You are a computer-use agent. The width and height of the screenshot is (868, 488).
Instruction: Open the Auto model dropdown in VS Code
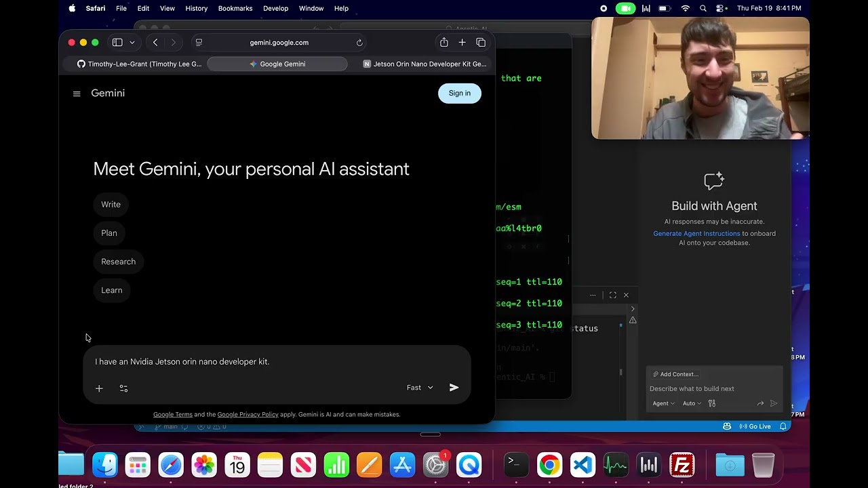click(x=692, y=403)
